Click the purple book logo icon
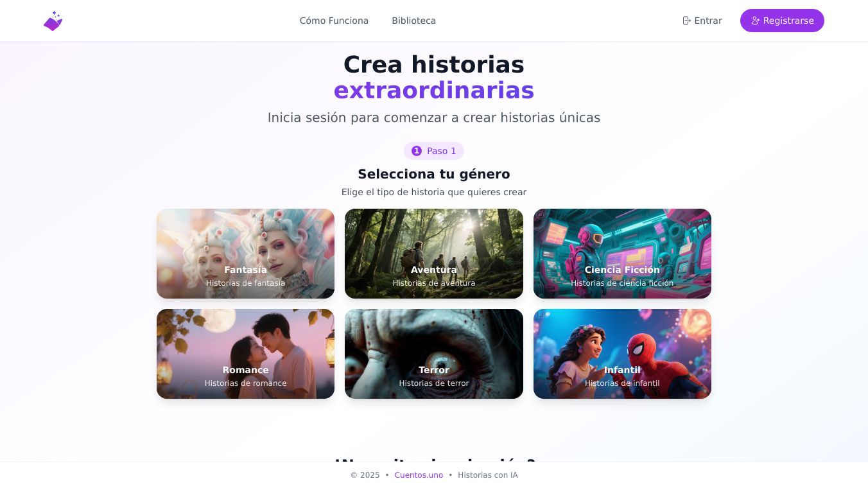This screenshot has height=488, width=868. (x=53, y=21)
